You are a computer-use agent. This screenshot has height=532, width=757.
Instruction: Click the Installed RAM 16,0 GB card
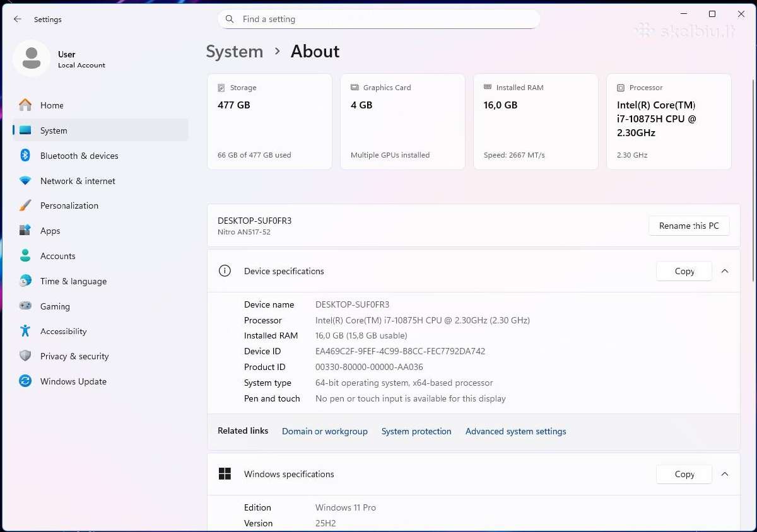(x=536, y=122)
